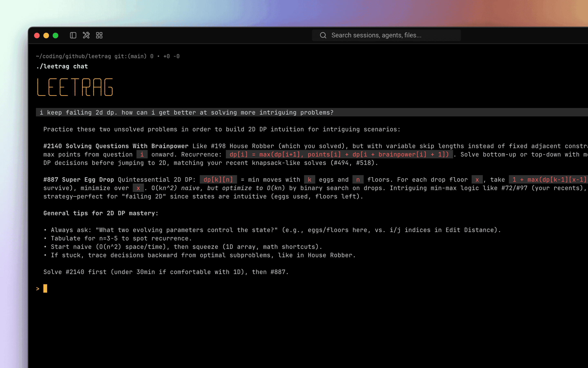This screenshot has height=368, width=588.
Task: Open the grid layout icon
Action: click(x=99, y=36)
